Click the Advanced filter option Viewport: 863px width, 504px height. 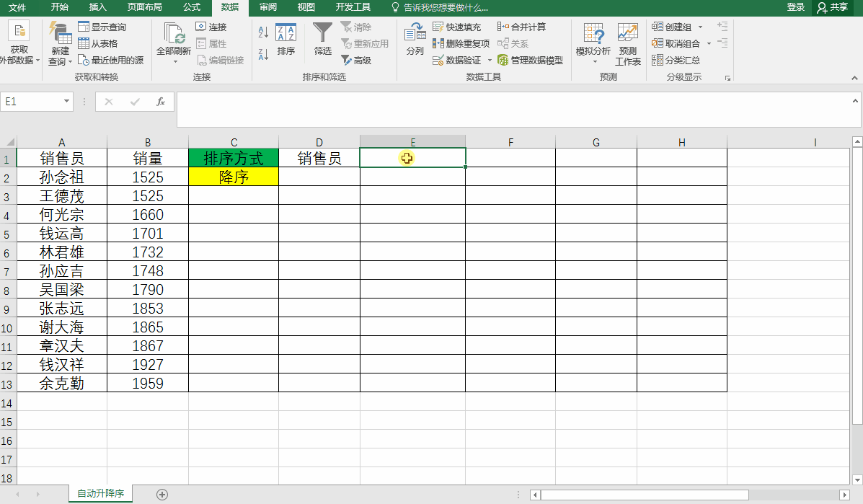tap(356, 60)
